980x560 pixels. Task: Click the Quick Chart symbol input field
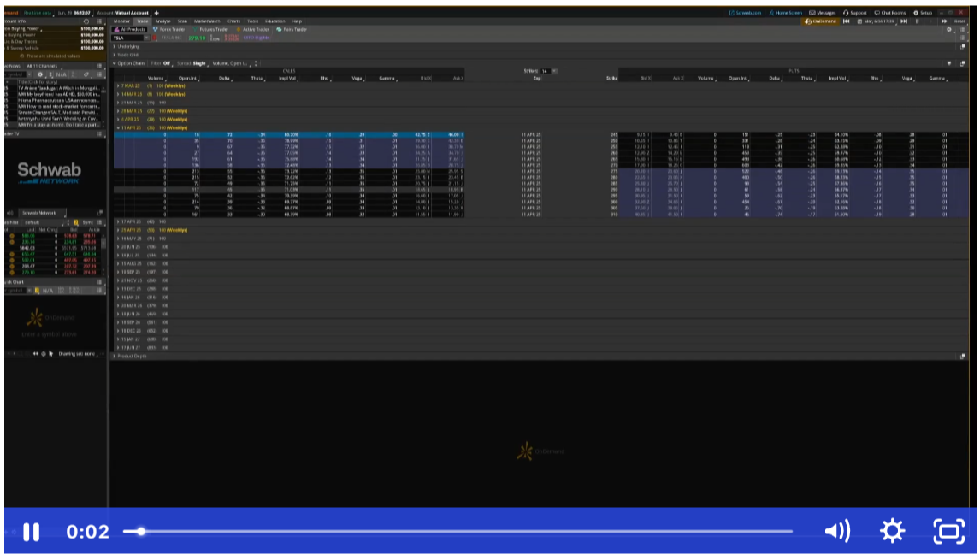(x=15, y=291)
